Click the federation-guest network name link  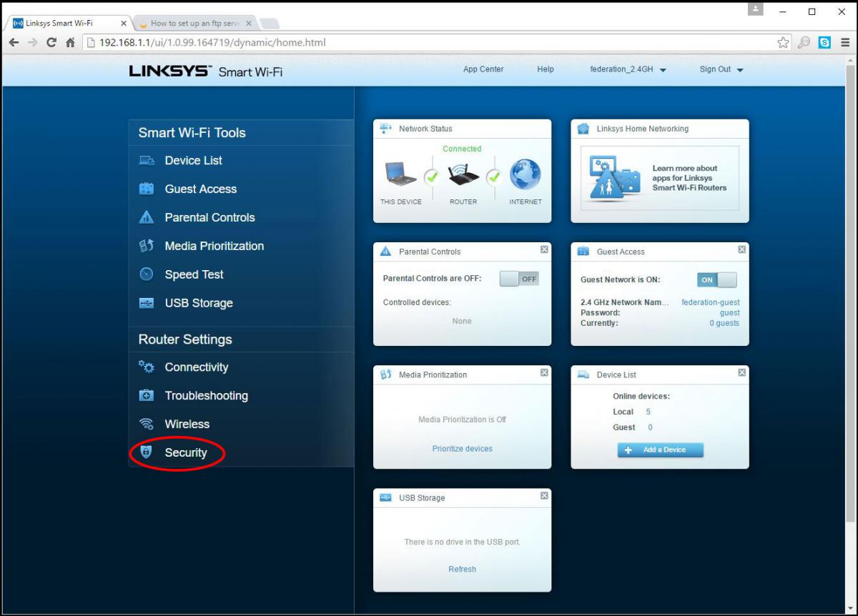[x=711, y=302]
